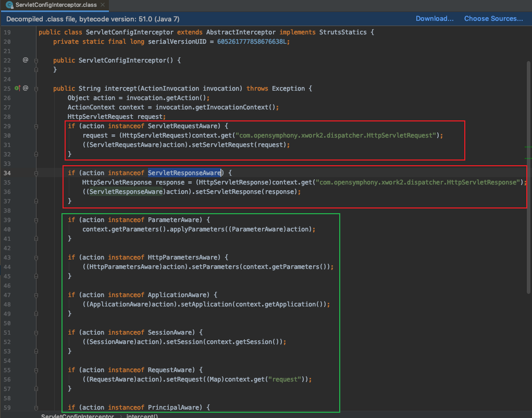Click the override arrow gutter icon on line 25
Image resolution: width=532 pixels, height=418 pixels.
point(18,88)
